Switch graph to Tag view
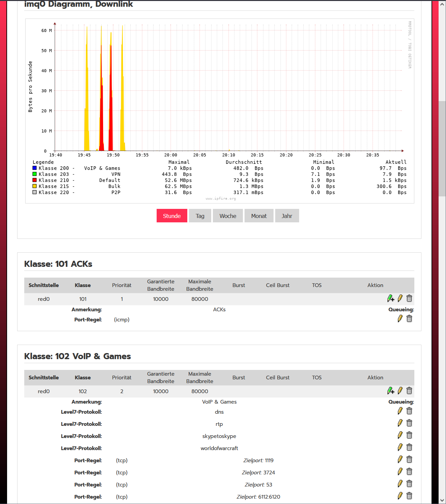446x504 pixels. click(200, 216)
